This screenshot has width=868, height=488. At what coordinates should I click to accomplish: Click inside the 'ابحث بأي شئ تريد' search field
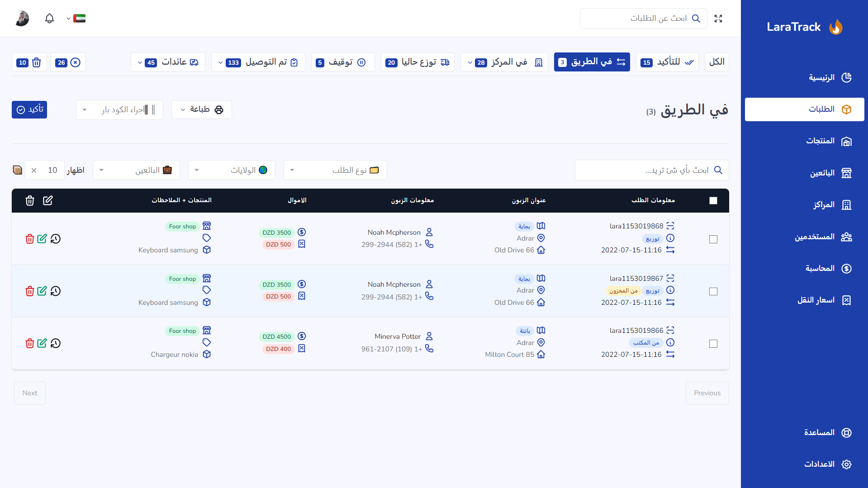tap(652, 170)
